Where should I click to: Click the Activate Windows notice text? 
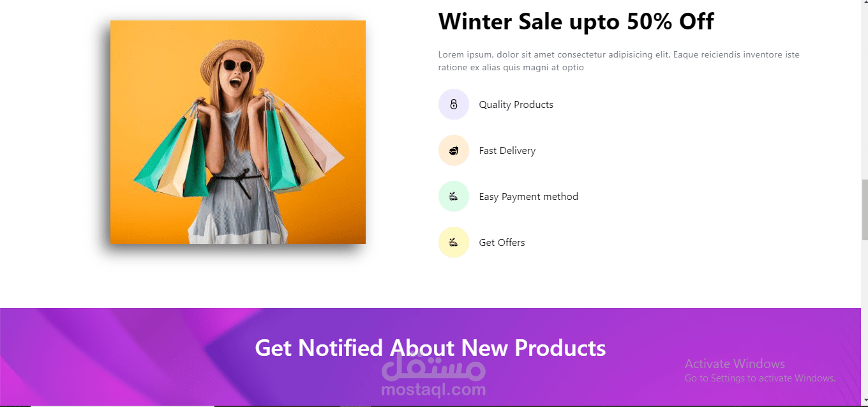735,364
